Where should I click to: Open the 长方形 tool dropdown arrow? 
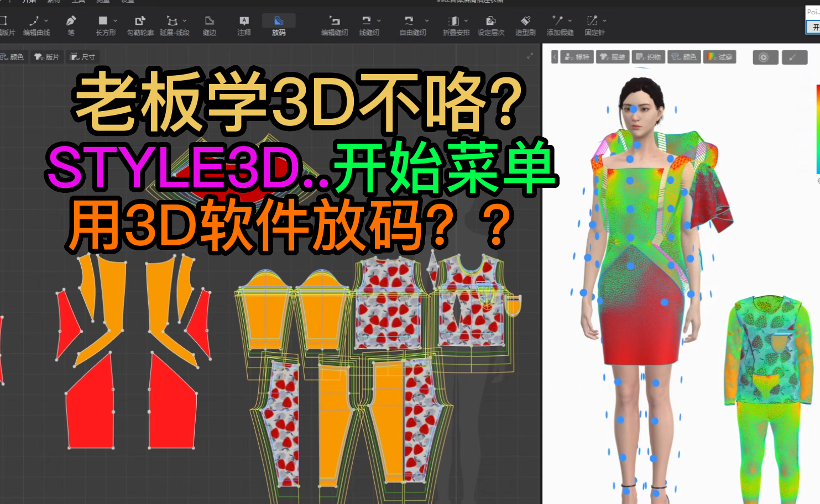(115, 21)
